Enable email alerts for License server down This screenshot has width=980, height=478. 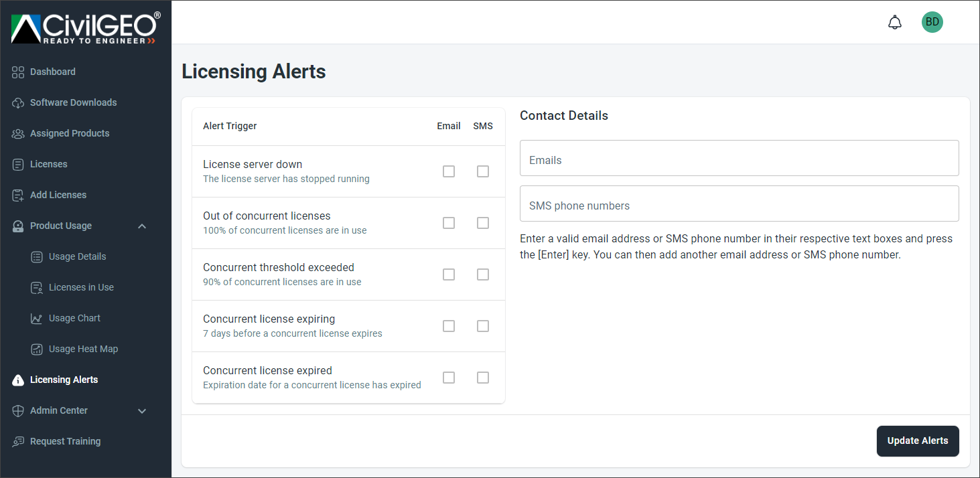(x=448, y=171)
